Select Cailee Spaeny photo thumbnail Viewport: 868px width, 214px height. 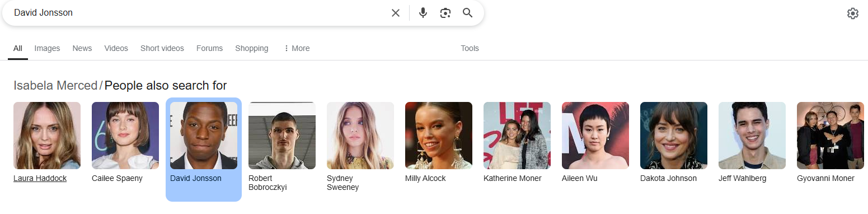(x=125, y=136)
